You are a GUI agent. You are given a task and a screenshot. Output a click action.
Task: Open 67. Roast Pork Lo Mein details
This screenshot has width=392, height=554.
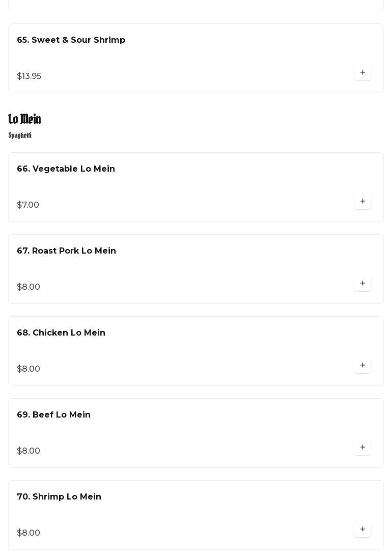[66, 251]
